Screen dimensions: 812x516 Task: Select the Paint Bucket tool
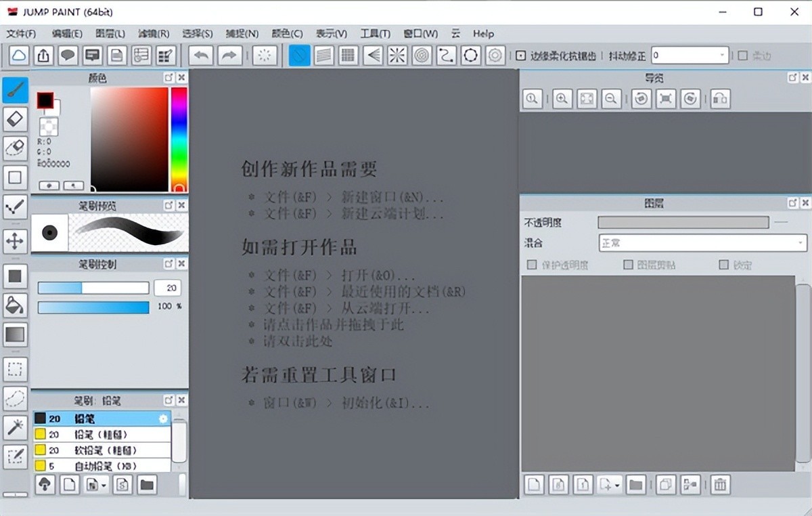tap(15, 306)
